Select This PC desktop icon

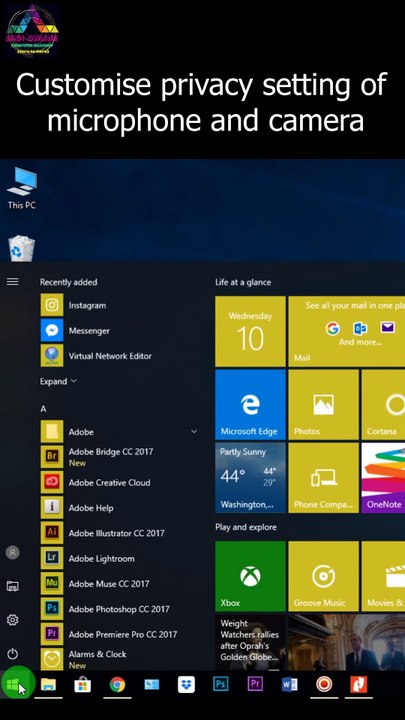pyautogui.click(x=22, y=188)
